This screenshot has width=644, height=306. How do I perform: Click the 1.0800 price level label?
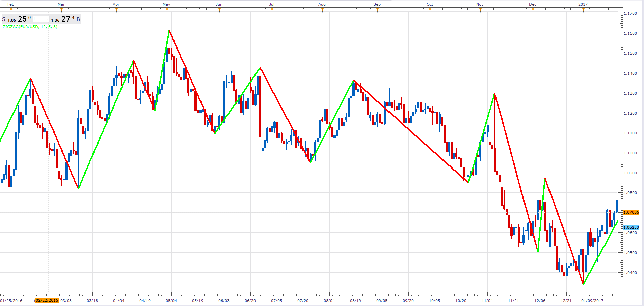(x=630, y=193)
